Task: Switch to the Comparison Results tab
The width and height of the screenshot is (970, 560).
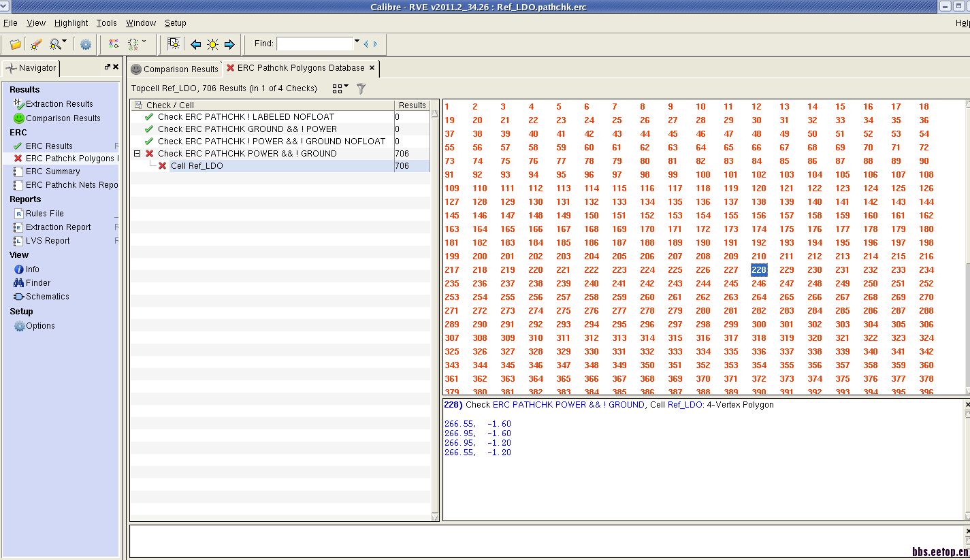Action: tap(175, 69)
